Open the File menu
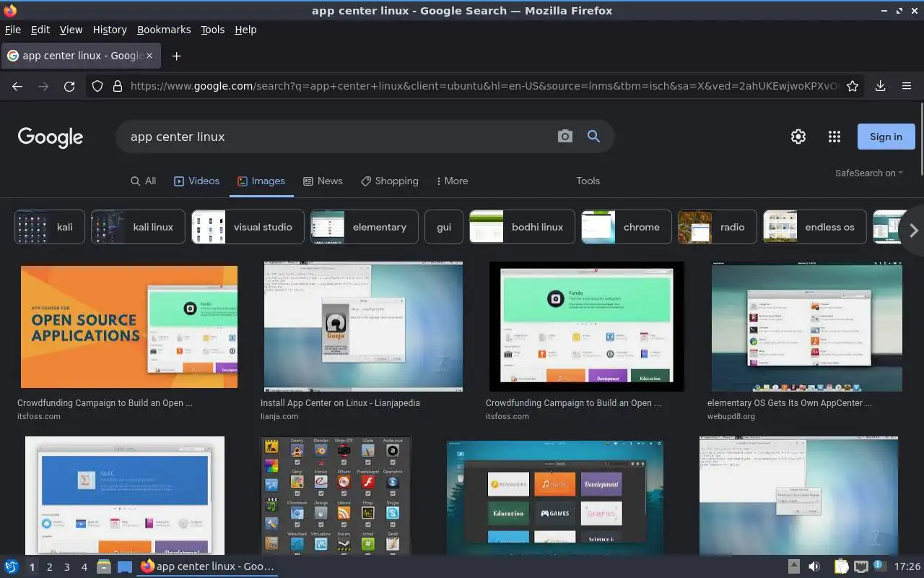Image resolution: width=924 pixels, height=578 pixels. [13, 30]
